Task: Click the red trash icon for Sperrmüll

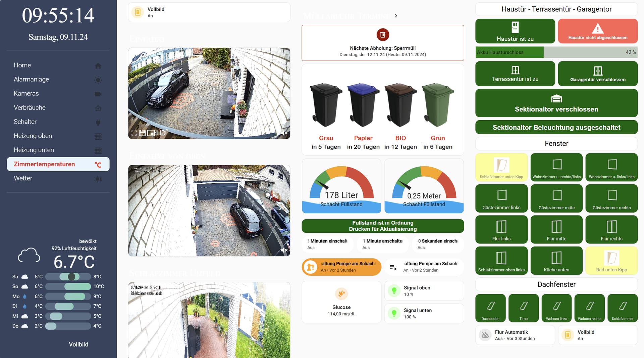Action: [x=382, y=35]
